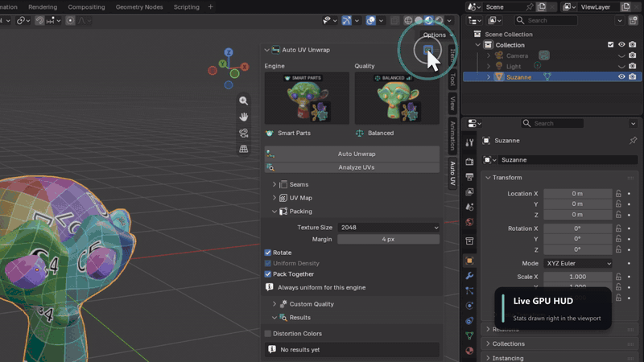Open Object properties tab icon
Image resolution: width=644 pixels, height=362 pixels.
(x=469, y=261)
